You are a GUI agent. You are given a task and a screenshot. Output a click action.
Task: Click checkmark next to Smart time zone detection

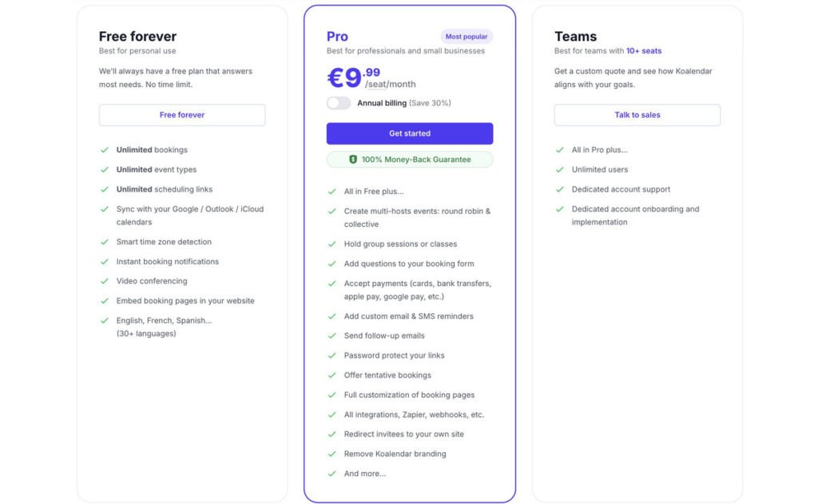(x=105, y=242)
